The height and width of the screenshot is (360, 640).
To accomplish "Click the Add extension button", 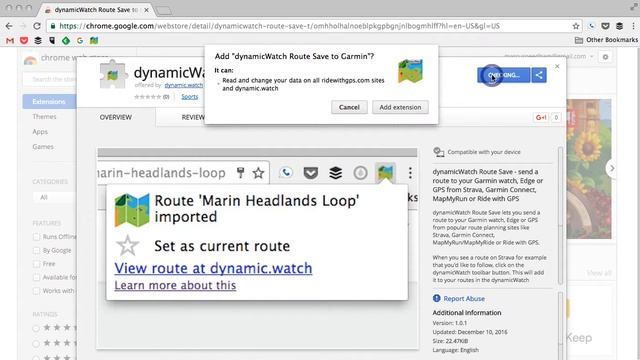I will point(400,107).
